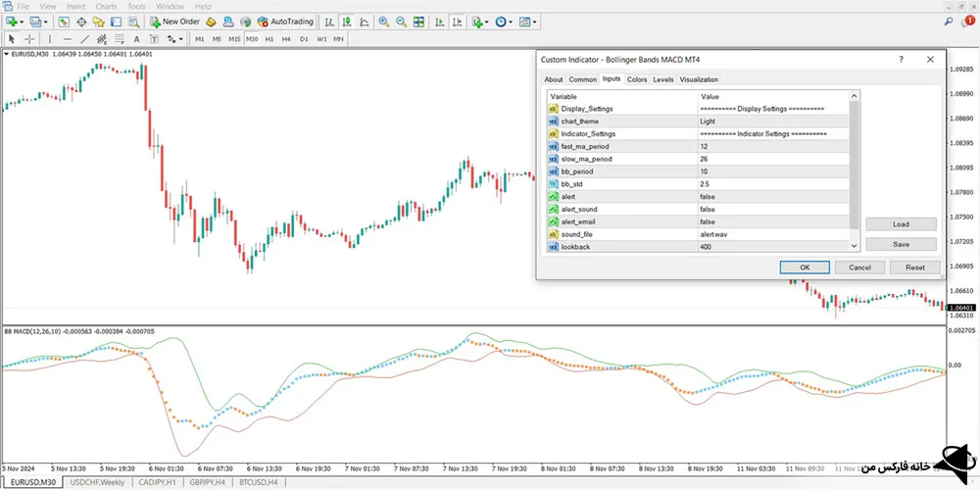Viewport: 980px width, 490px height.
Task: Zoom in on the chart
Action: (x=384, y=22)
